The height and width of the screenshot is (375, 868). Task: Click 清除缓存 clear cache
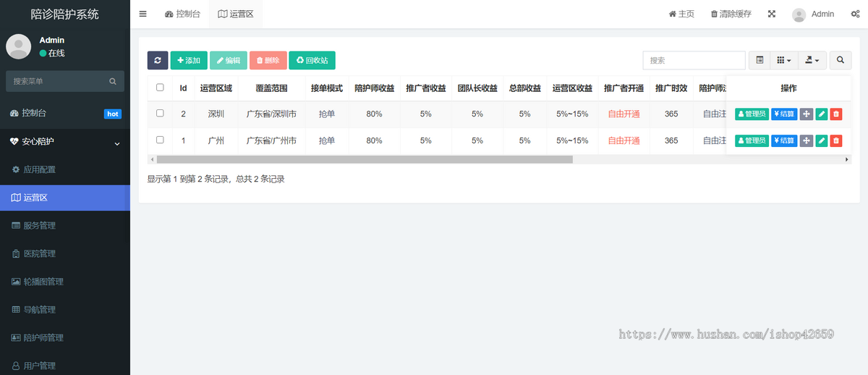[731, 14]
